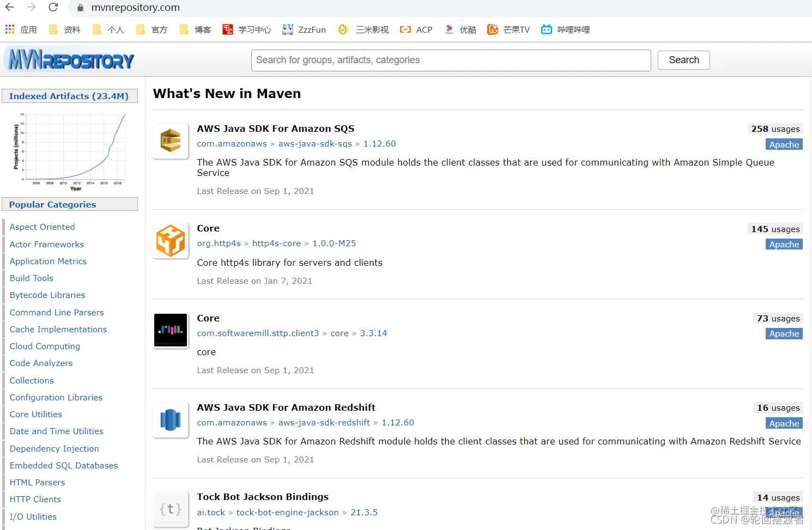Open the org.http4s group link
The height and width of the screenshot is (530, 812).
pos(219,243)
